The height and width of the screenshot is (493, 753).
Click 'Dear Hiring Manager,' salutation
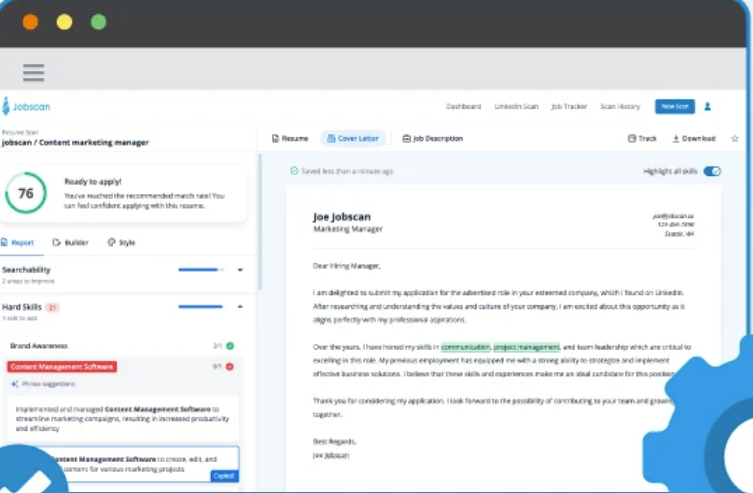pyautogui.click(x=347, y=265)
